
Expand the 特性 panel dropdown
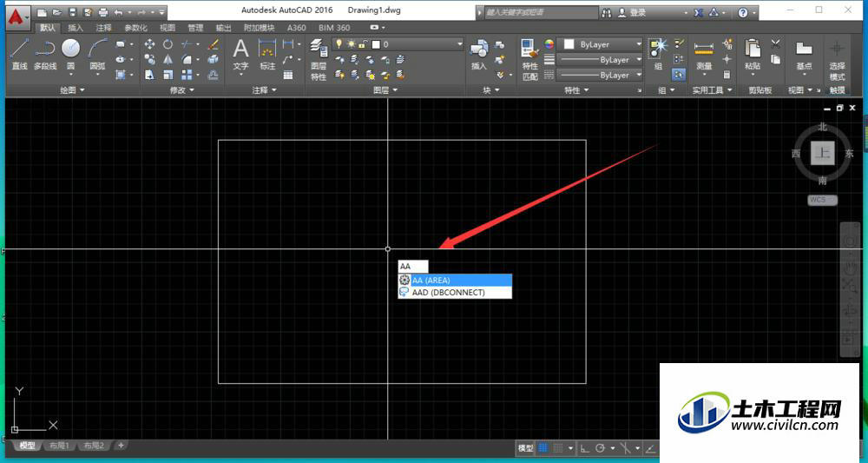pyautogui.click(x=576, y=89)
